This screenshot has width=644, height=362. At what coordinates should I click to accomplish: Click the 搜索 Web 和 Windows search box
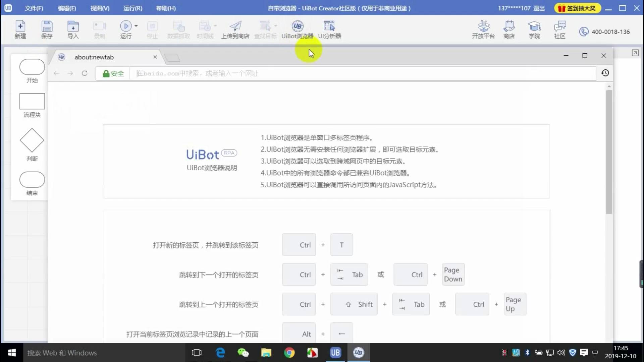click(x=104, y=353)
